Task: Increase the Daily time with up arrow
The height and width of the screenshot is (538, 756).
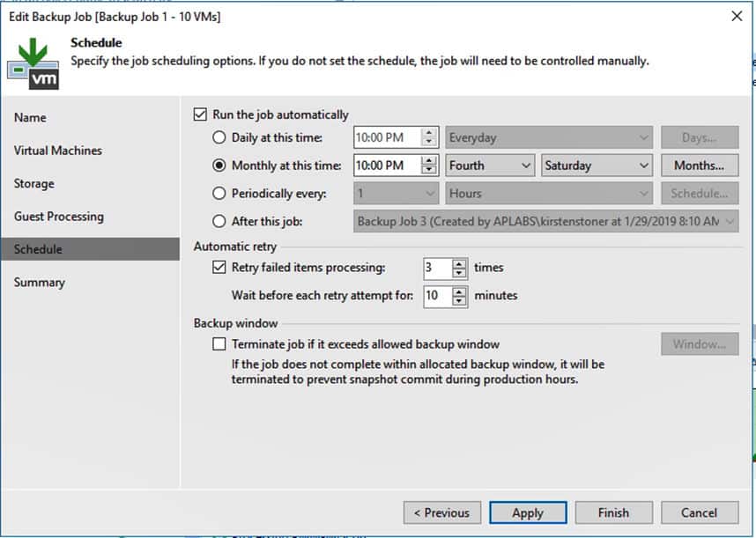Action: tap(428, 132)
